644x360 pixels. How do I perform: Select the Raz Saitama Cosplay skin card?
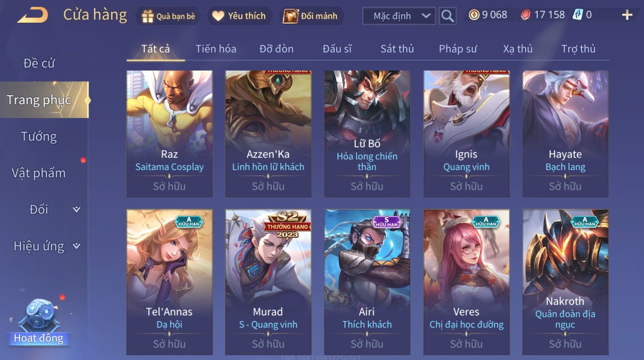click(169, 134)
